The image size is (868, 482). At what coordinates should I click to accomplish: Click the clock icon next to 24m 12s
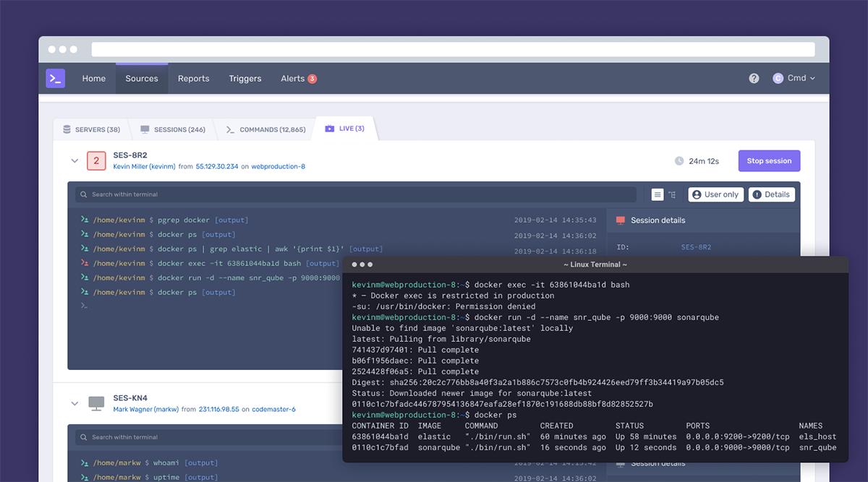pos(678,161)
